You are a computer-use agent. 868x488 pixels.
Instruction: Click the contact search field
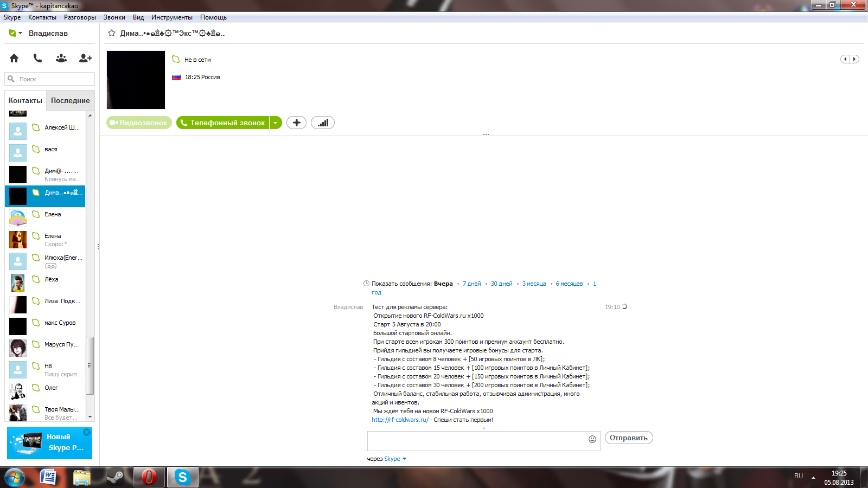click(50, 79)
